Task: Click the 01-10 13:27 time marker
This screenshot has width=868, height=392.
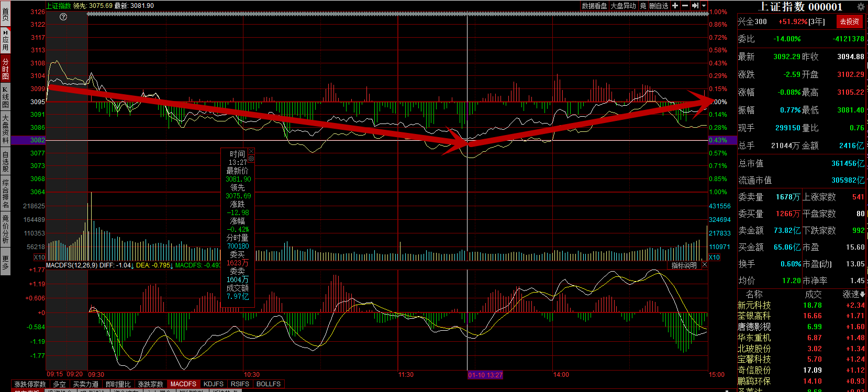Action: tap(485, 375)
